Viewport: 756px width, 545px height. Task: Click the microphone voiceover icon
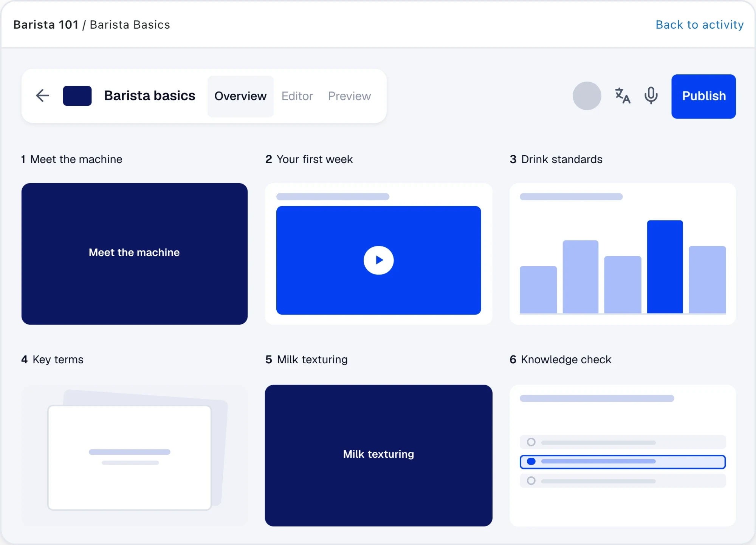point(651,96)
